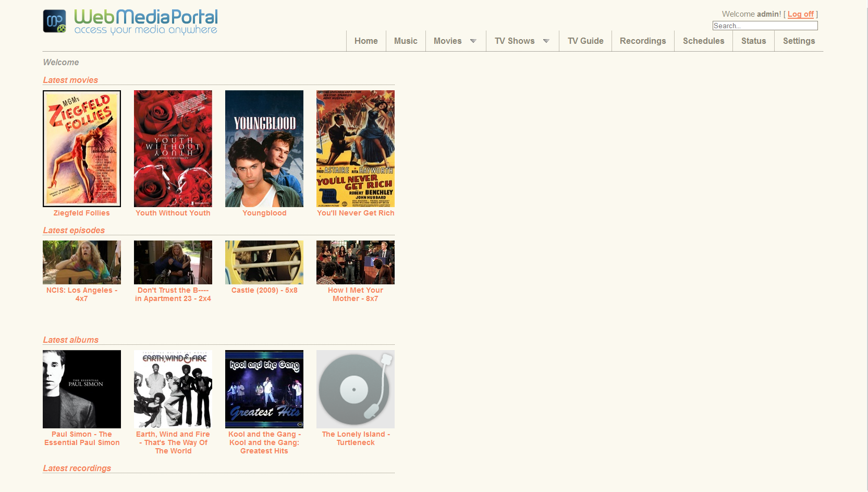The height and width of the screenshot is (492, 868).
Task: Click the Ziegfeld Follies title link
Action: (82, 213)
